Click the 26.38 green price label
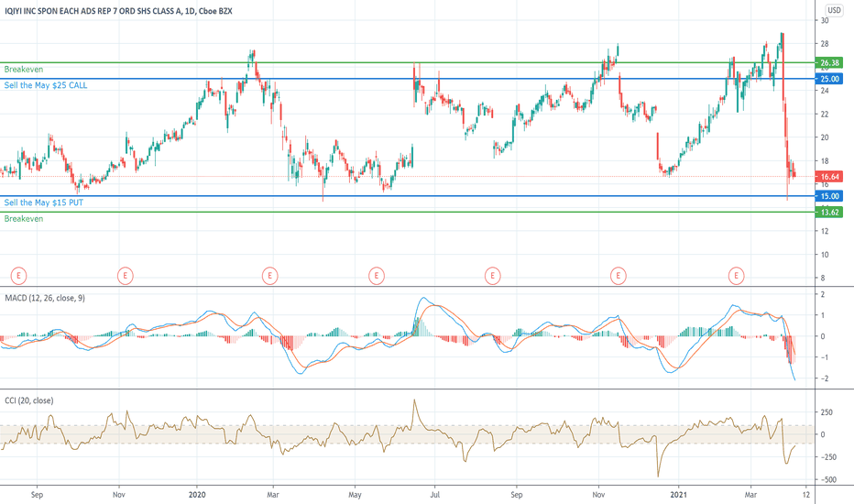Screen dimensions: 854x504 829,62
